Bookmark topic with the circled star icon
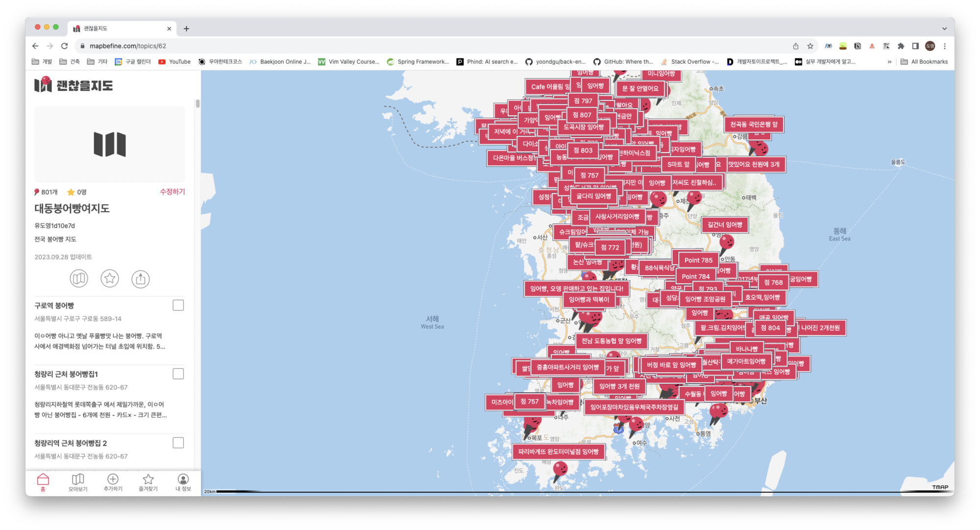 click(110, 278)
